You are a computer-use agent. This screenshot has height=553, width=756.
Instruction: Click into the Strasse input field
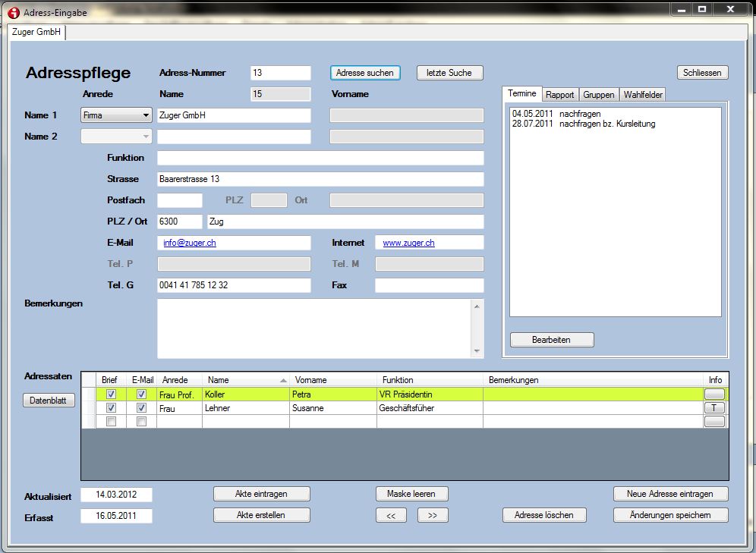(x=320, y=179)
